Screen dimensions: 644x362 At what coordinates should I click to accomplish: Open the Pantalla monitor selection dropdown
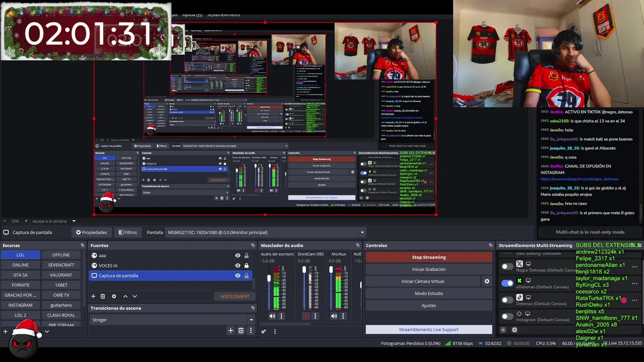pos(266,232)
